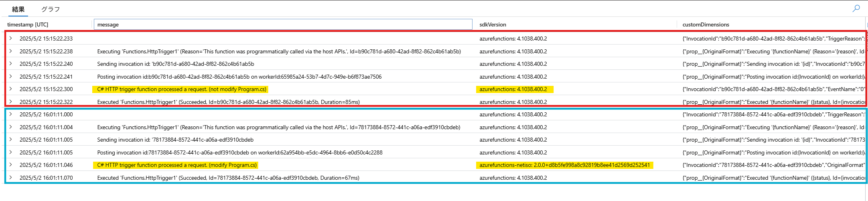Image resolution: width=868 pixels, height=201 pixels.
Task: Select the '(not modify Program.cs)' message cell
Action: click(181, 89)
